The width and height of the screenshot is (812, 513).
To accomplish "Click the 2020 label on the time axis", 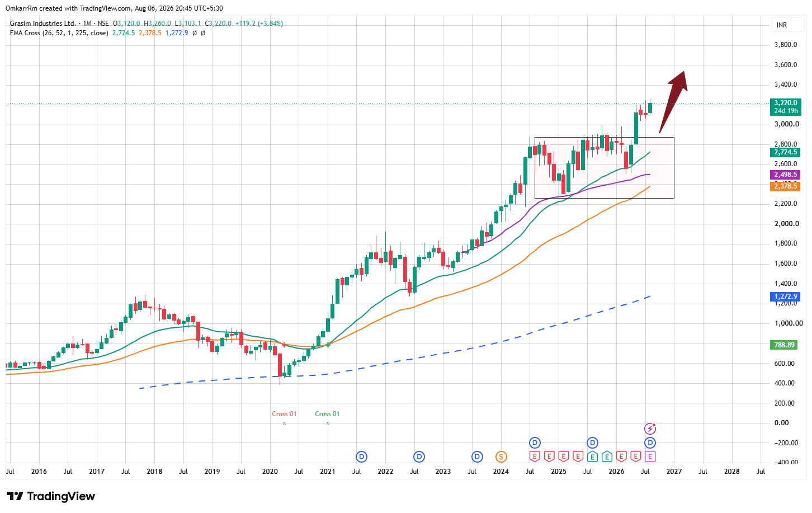I will (x=270, y=472).
